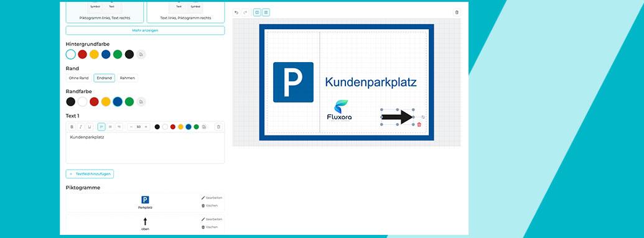The image size is (644, 238).
Task: Open custom color picker for Randfarbe
Action: [141, 102]
